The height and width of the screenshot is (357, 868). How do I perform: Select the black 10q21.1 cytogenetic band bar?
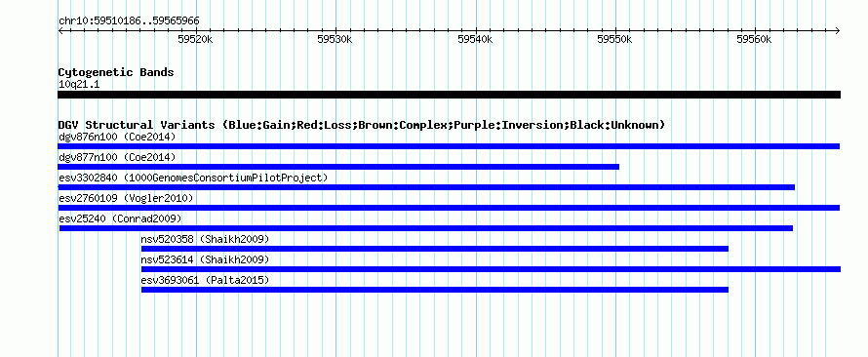pos(449,95)
